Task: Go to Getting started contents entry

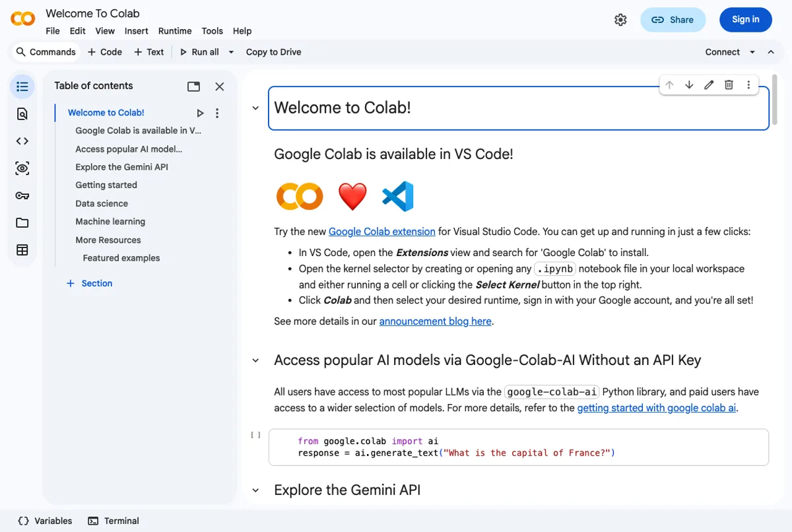Action: (106, 185)
